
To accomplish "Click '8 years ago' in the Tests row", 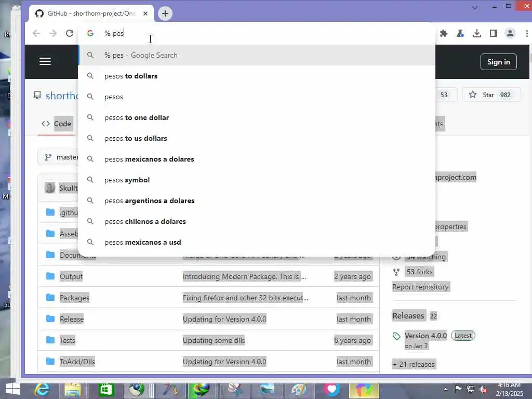I will (353, 340).
